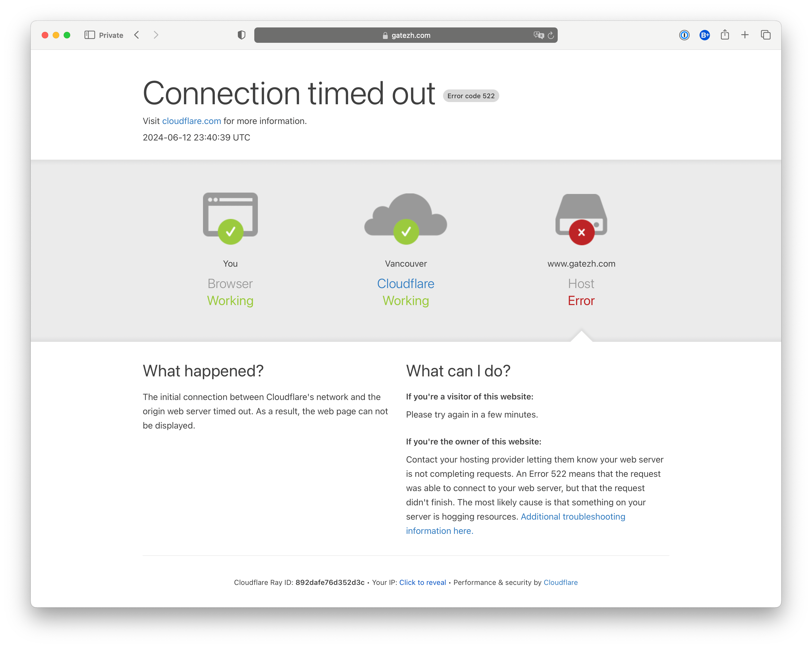Click the browser status icon
The height and width of the screenshot is (648, 812).
click(x=230, y=218)
